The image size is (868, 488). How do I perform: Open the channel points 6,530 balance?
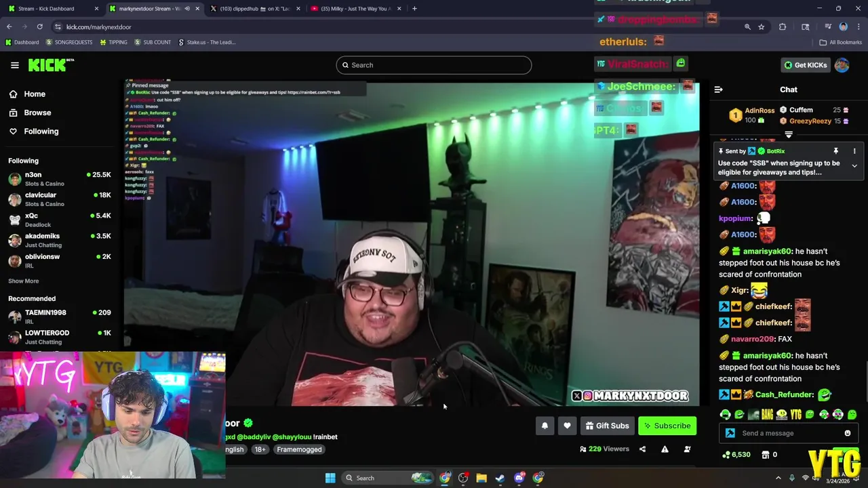tap(736, 455)
